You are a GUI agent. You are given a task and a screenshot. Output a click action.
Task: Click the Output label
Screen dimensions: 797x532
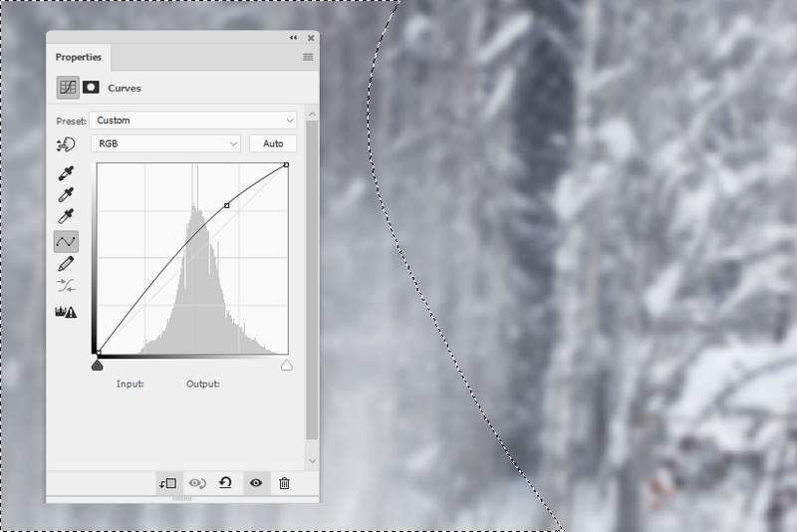(203, 384)
